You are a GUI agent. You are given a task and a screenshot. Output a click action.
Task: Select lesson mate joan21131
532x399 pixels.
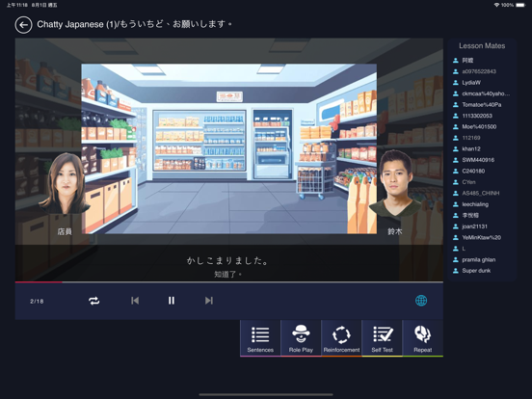(474, 226)
